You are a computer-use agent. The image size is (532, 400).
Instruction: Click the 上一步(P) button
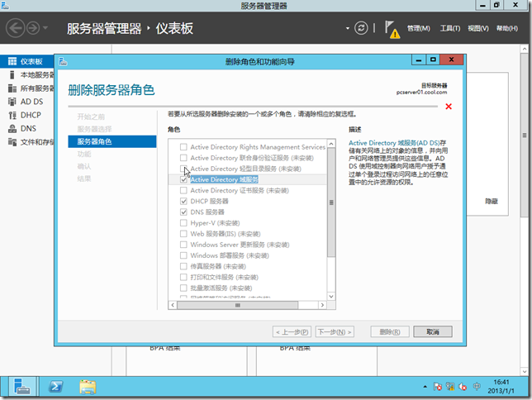pyautogui.click(x=292, y=331)
